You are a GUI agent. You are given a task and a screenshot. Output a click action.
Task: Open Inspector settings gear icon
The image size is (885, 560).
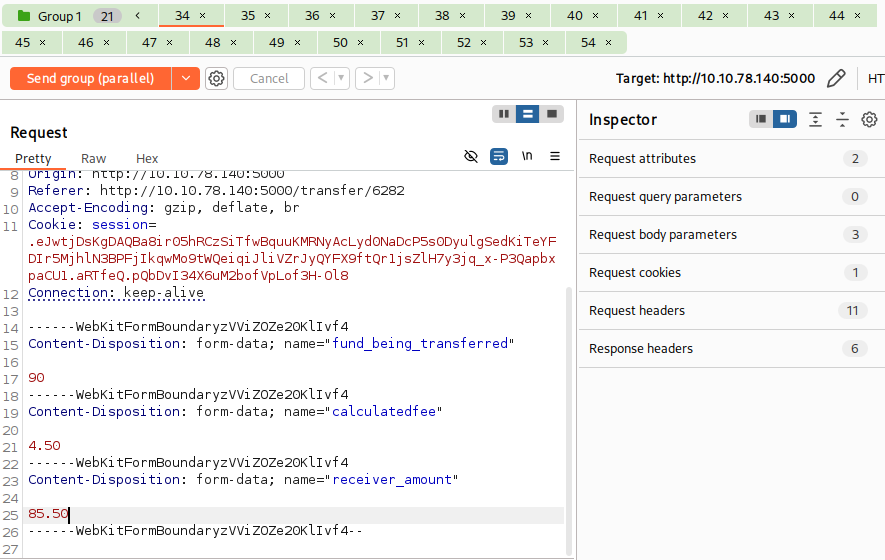tap(869, 119)
